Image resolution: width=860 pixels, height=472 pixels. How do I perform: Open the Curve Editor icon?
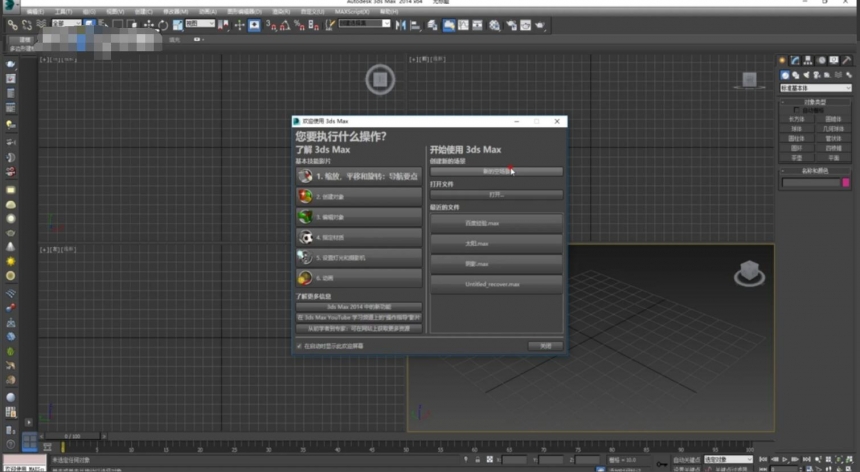(463, 25)
